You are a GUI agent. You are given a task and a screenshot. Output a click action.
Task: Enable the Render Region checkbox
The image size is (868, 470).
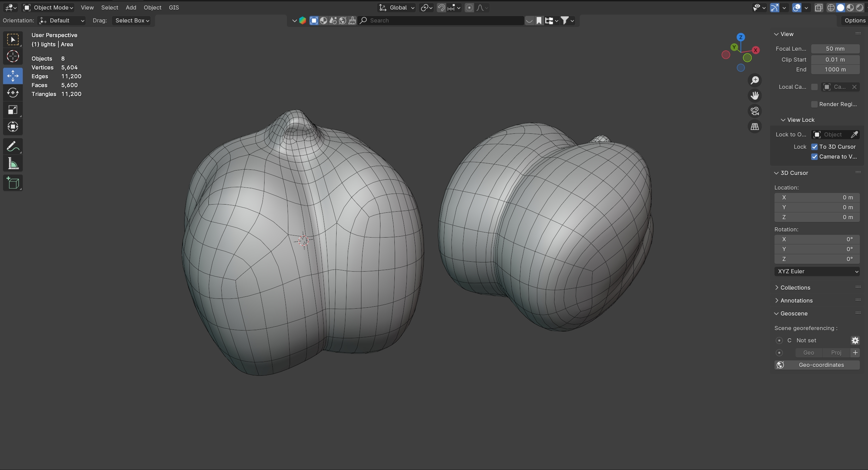814,104
